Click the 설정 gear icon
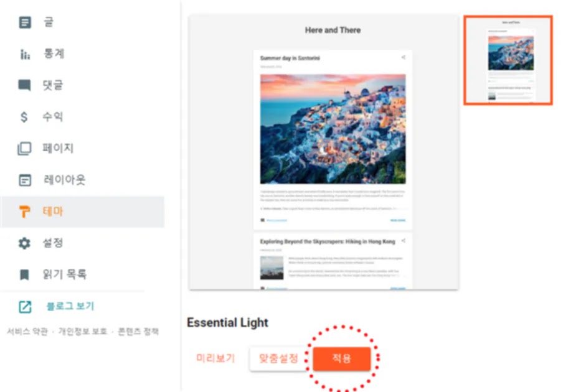Viewport: 581px width, 392px height. (x=24, y=243)
